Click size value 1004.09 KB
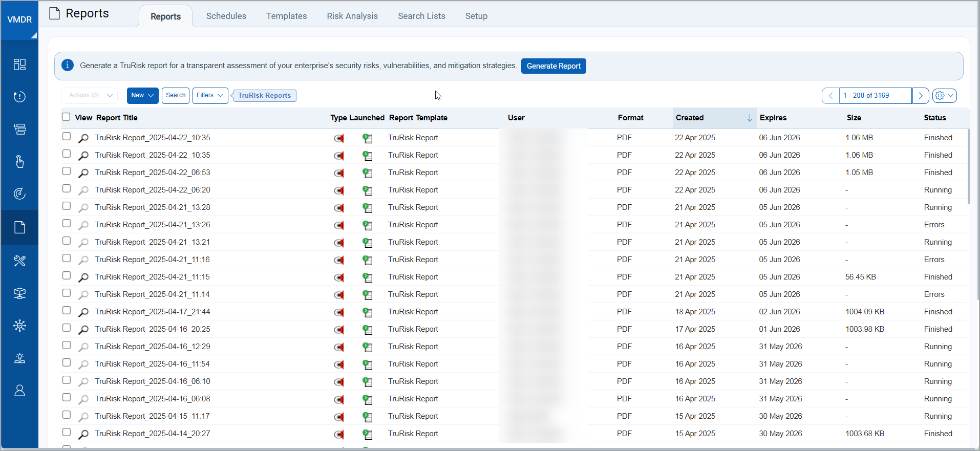 pyautogui.click(x=865, y=312)
